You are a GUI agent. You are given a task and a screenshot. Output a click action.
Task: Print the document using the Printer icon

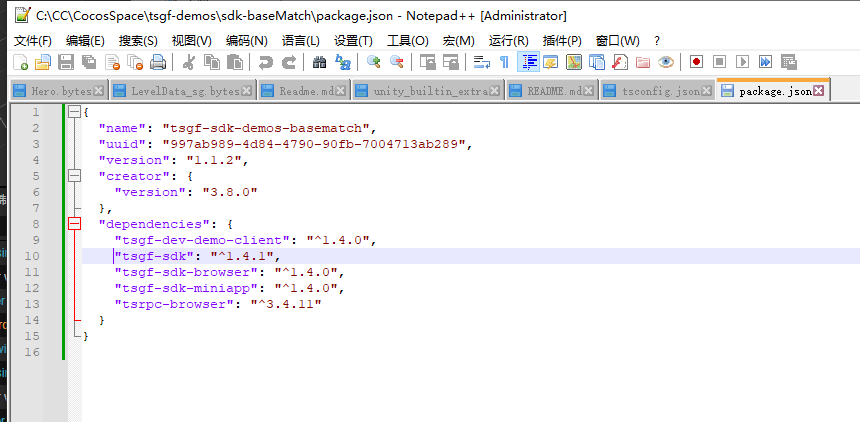158,62
